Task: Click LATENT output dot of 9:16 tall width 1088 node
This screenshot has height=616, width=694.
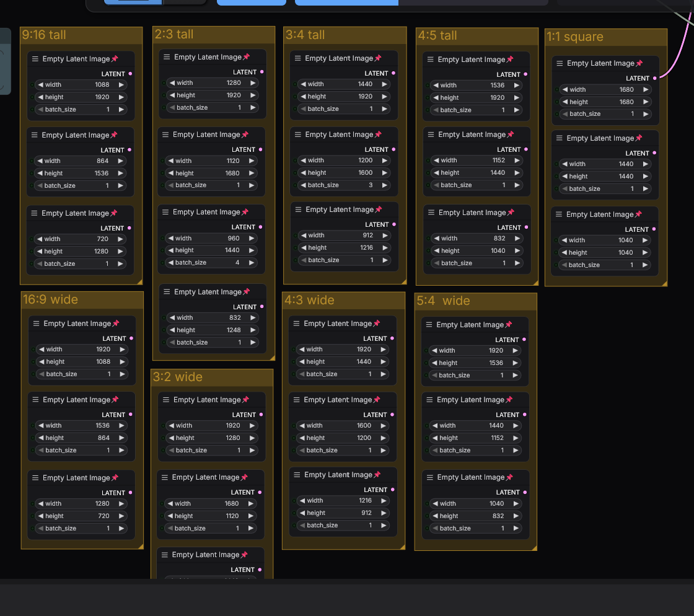Action: pos(130,74)
